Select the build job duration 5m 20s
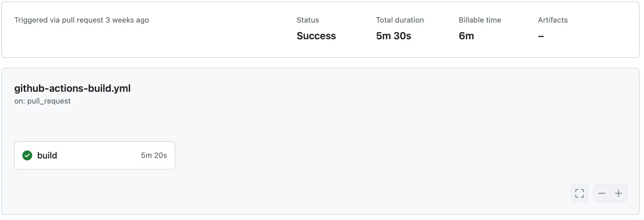Image resolution: width=644 pixels, height=220 pixels. click(x=154, y=155)
